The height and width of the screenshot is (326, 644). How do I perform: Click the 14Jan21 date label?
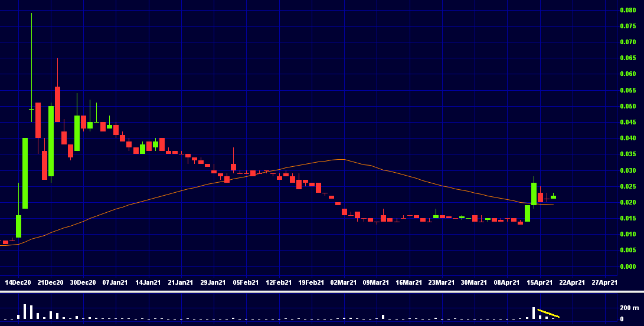pos(148,282)
